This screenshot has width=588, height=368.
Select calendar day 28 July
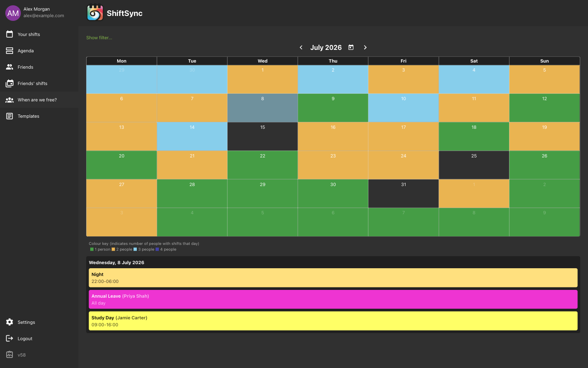[x=192, y=193]
